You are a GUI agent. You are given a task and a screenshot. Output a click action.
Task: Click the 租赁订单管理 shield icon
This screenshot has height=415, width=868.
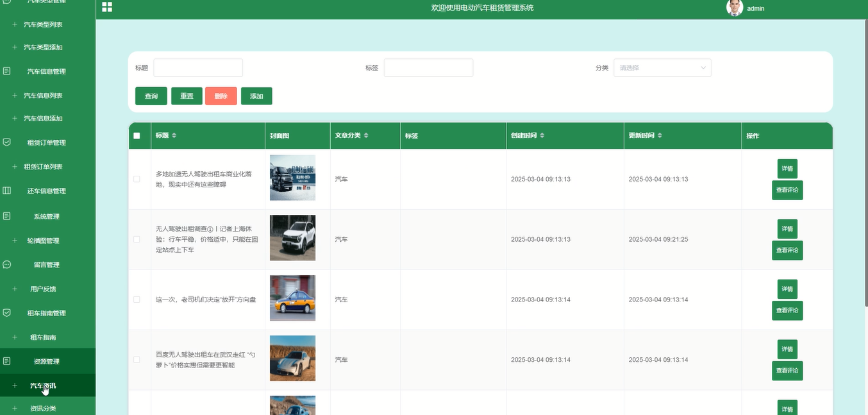[7, 142]
